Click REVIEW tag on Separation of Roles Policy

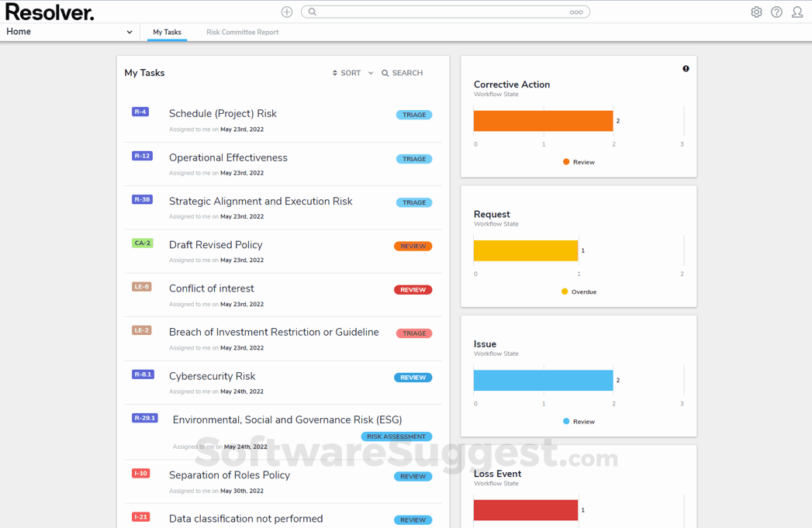413,476
